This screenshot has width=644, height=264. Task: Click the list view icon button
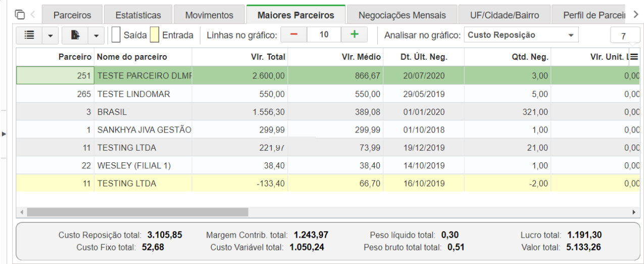click(x=30, y=35)
